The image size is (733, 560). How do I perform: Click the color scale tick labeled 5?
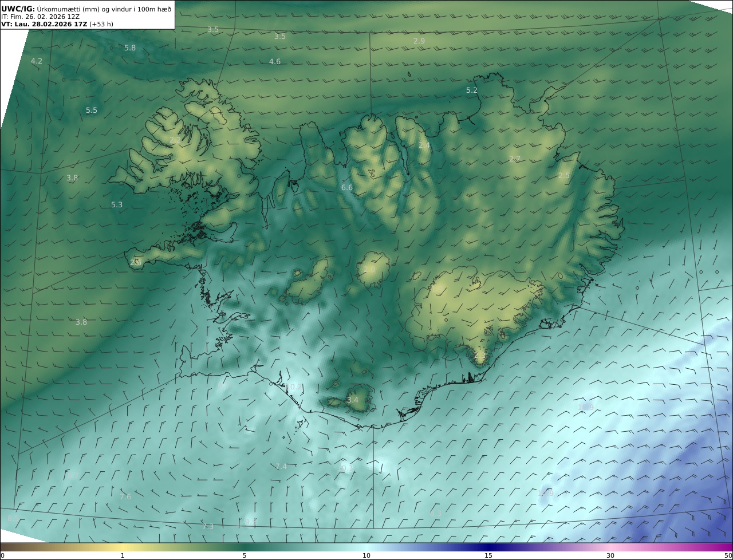(245, 555)
